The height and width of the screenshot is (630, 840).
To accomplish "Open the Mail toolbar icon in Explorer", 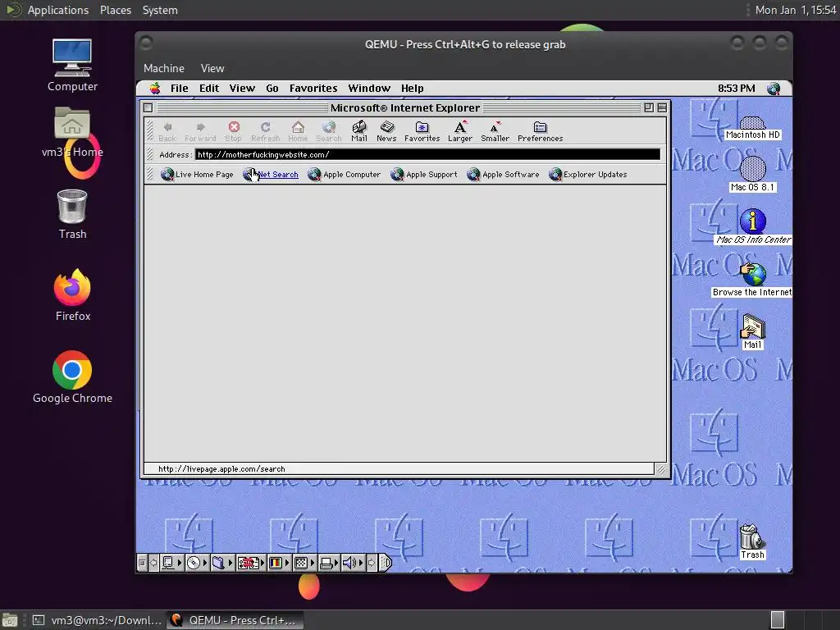I will pos(359,131).
